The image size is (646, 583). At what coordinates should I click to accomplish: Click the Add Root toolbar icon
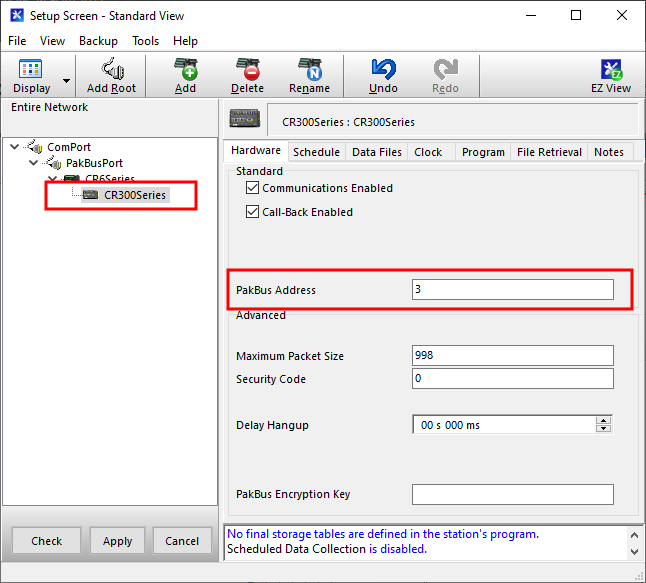coord(112,69)
